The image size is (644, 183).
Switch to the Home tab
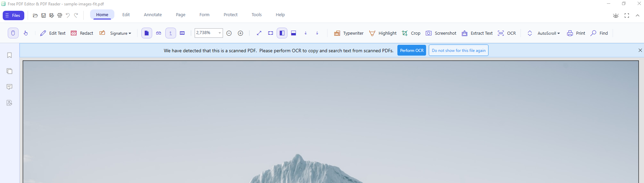point(102,15)
